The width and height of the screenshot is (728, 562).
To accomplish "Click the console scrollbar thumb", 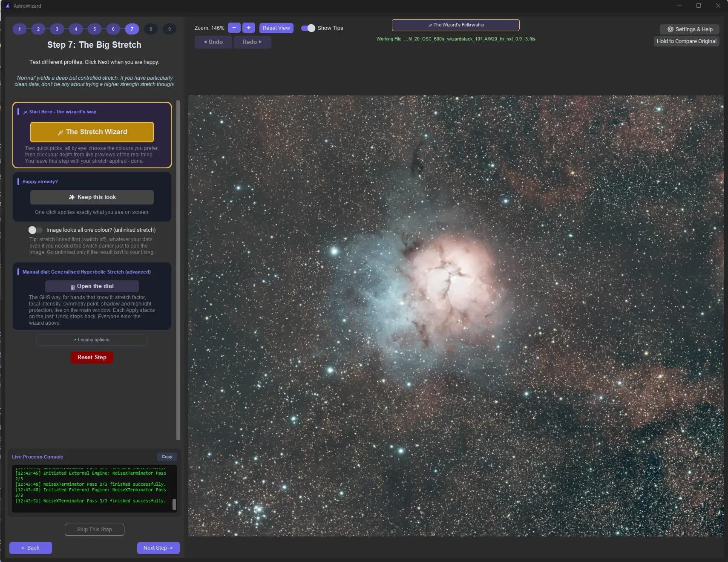I will pos(174,504).
